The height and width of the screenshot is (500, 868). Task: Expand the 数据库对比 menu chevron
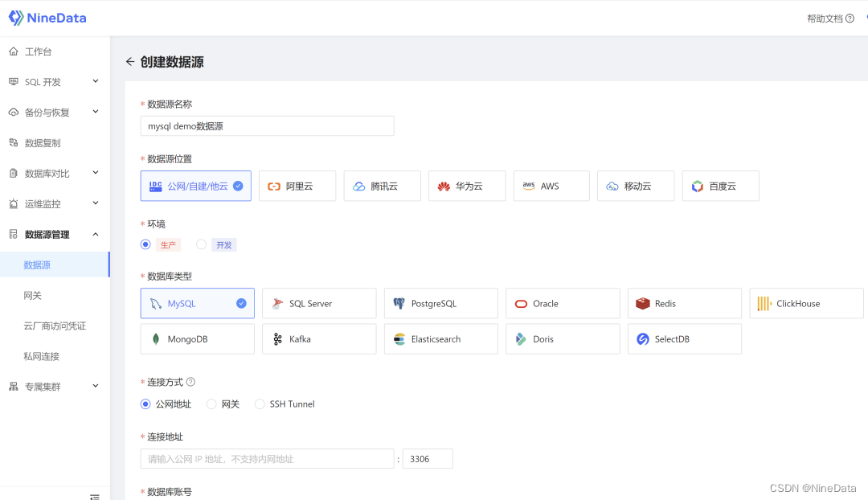[x=95, y=173]
